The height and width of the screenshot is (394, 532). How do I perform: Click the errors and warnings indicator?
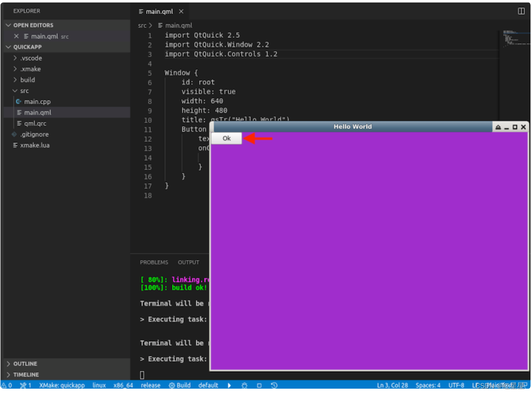(7, 385)
